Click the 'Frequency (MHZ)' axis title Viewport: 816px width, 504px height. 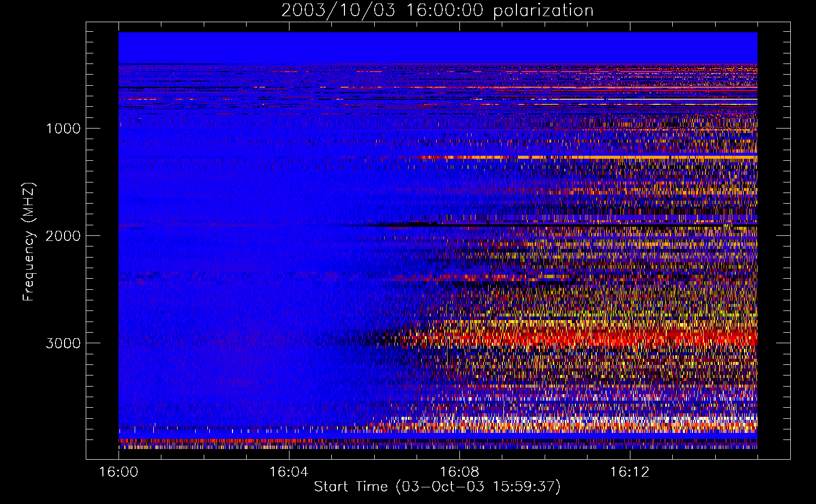(29, 242)
